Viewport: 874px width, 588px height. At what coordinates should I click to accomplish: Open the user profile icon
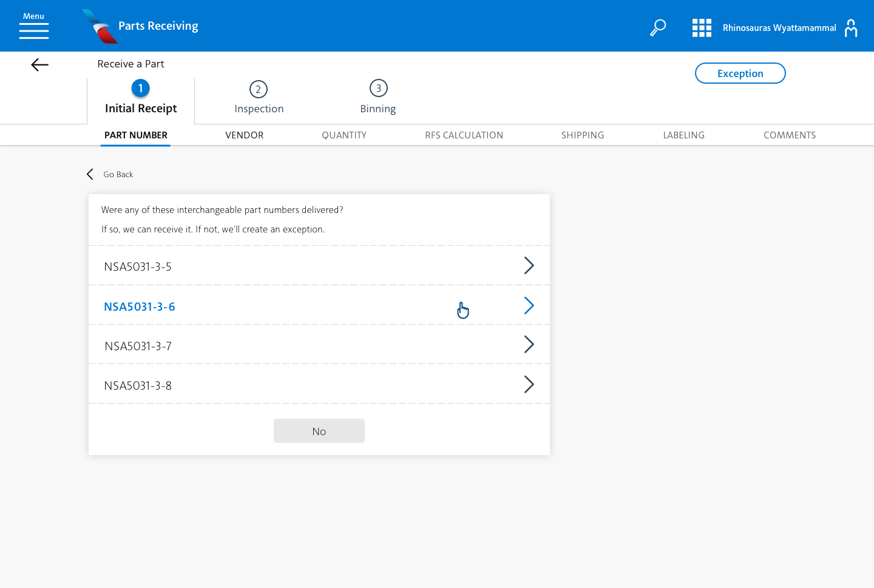[x=851, y=28]
